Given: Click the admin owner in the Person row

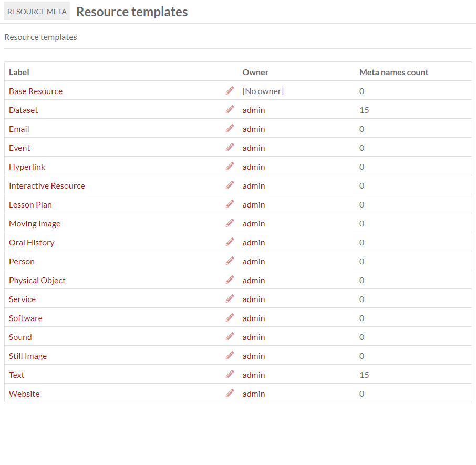Looking at the screenshot, I should [x=253, y=261].
